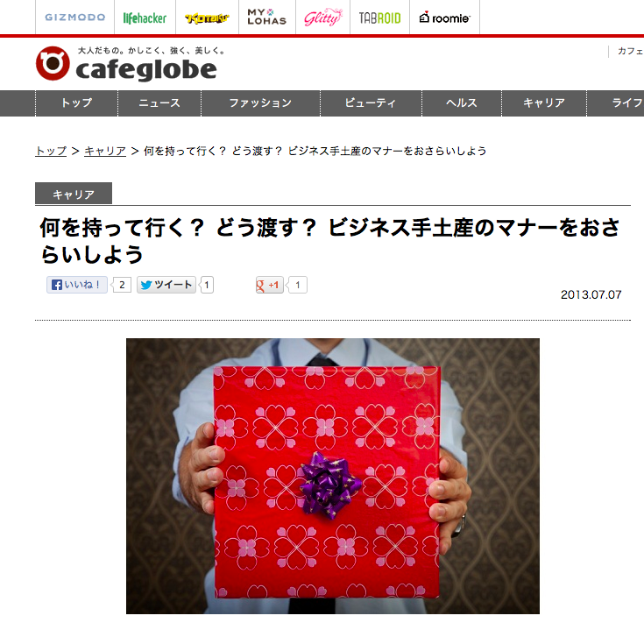Image resolution: width=644 pixels, height=644 pixels.
Task: Open the Glitty logo link
Action: point(322,18)
